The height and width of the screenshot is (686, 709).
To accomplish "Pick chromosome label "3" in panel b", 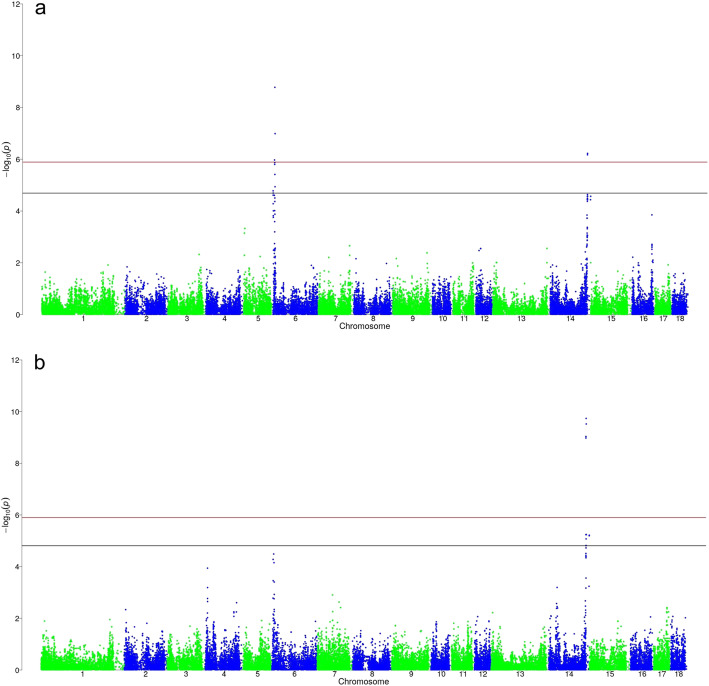I will pyautogui.click(x=186, y=674).
